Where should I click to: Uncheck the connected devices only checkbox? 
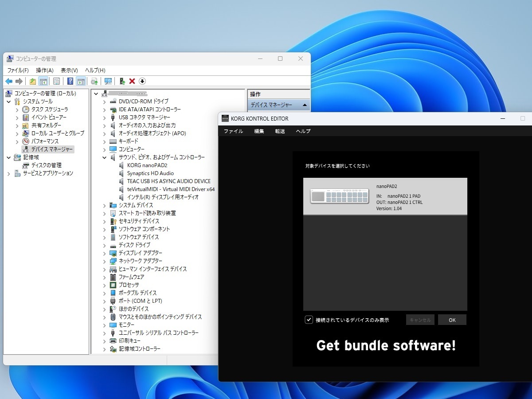pyautogui.click(x=309, y=320)
